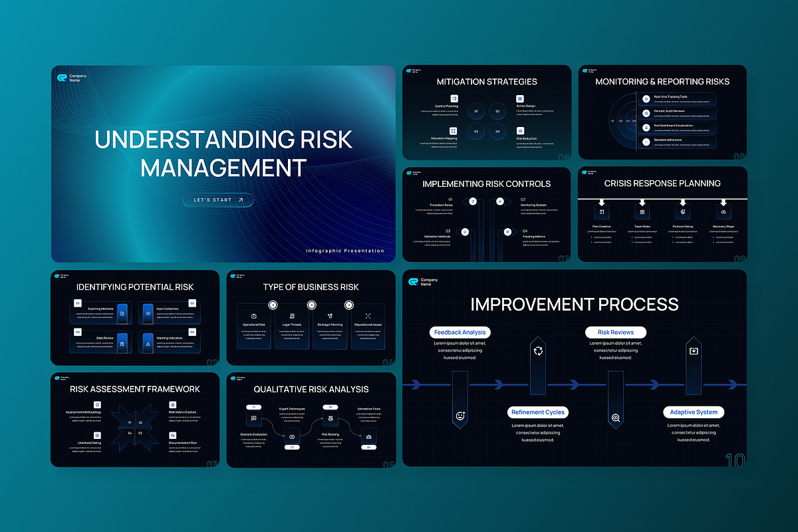
Task: Open the Understanding Risk Management title slide
Action: tap(223, 164)
